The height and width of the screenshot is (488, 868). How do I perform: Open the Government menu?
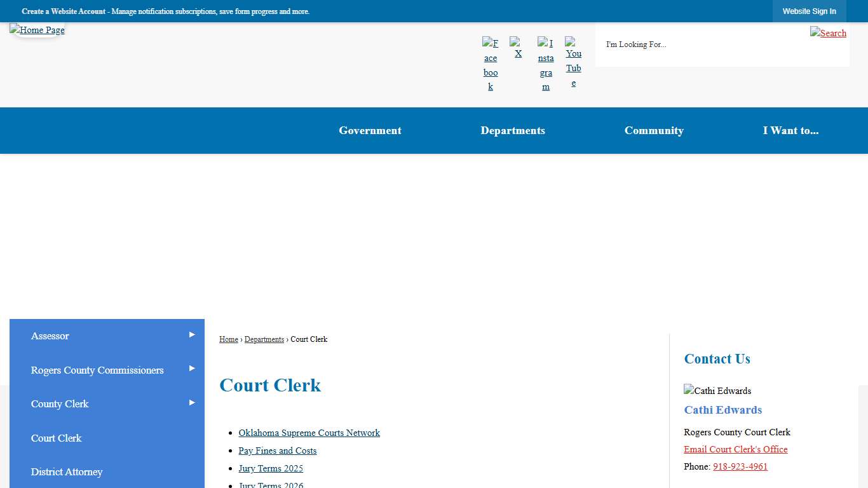point(370,130)
